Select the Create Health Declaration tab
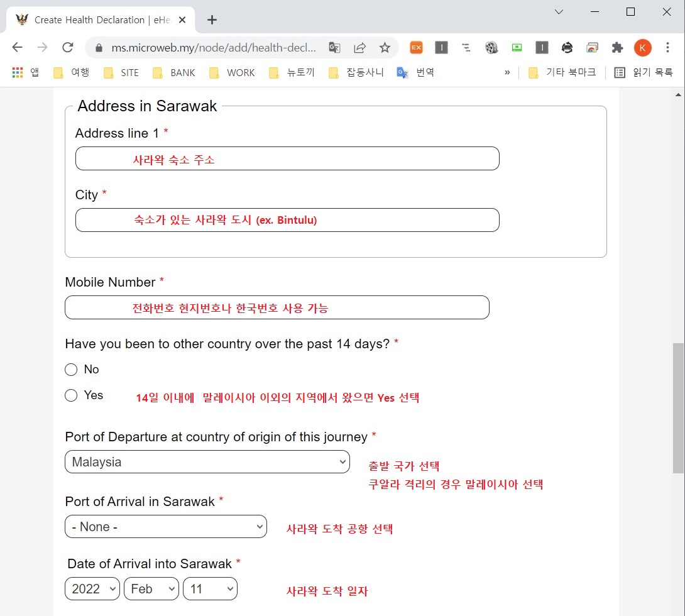The image size is (685, 616). pos(101,19)
